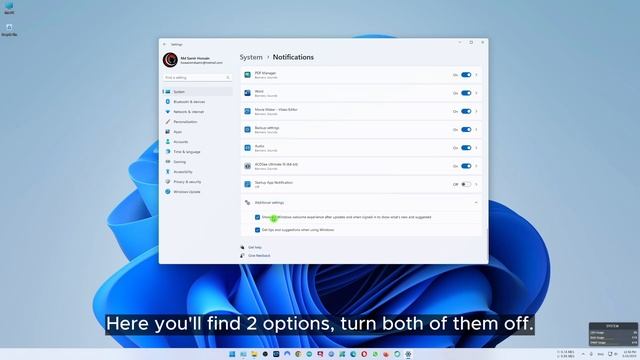Click the Privacy & security shield icon

[168, 182]
